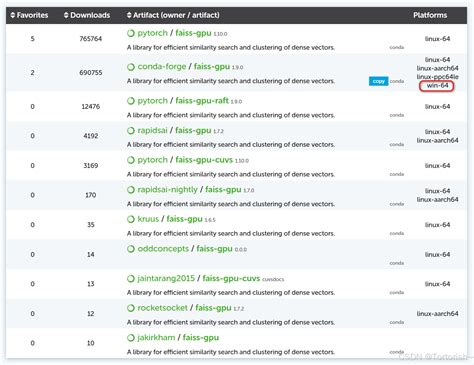
Task: Open the faiss-gpu 1.7.2 artifact by rapidsai
Action: [193, 130]
